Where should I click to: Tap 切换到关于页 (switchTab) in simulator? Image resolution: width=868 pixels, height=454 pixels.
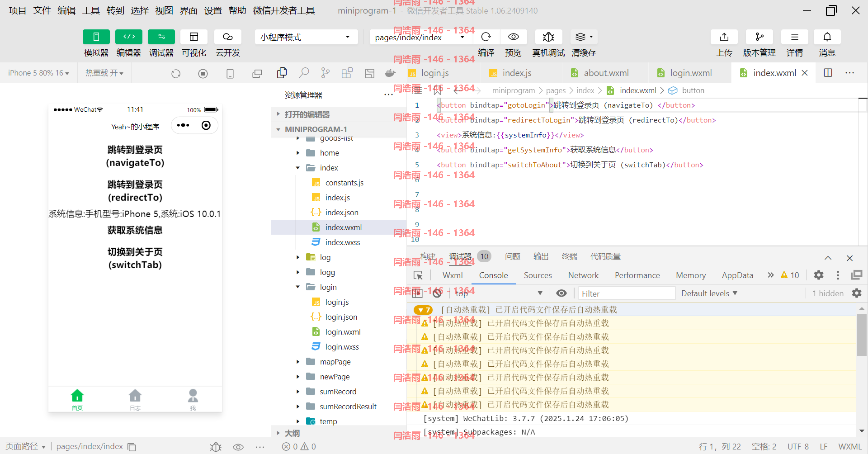click(x=135, y=258)
